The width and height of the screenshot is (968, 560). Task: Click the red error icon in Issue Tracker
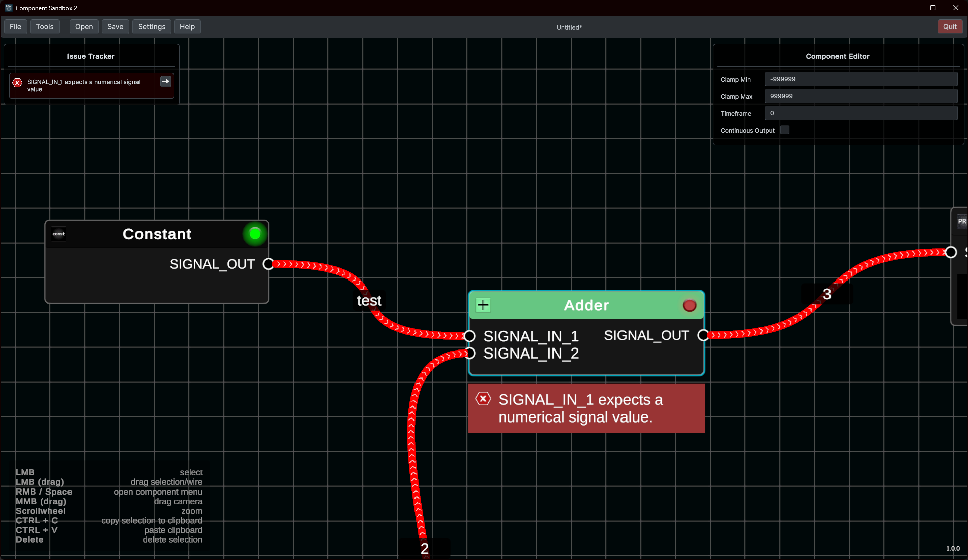tap(18, 82)
